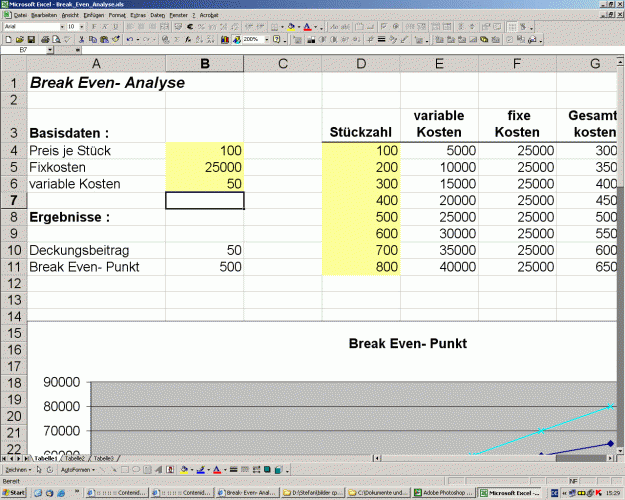Toggle underline formatting button
The width and height of the screenshot is (625, 500).
click(x=116, y=27)
